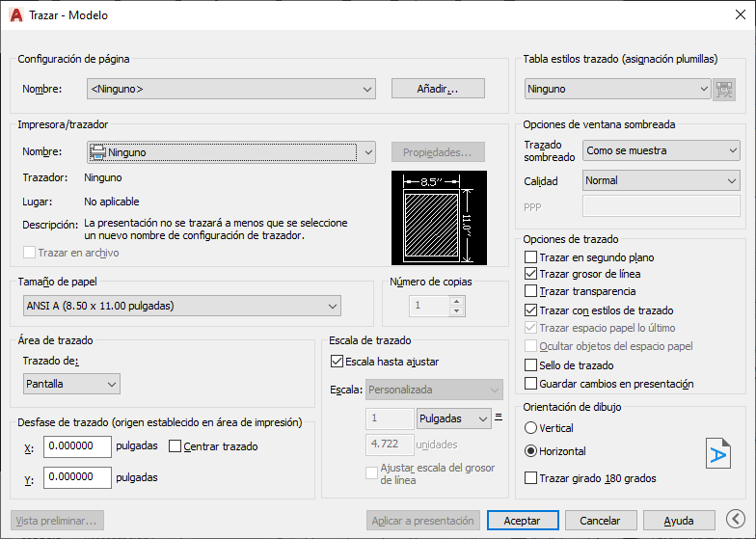This screenshot has width=756, height=539.
Task: Enable Sello de trazado checkbox
Action: coord(530,364)
